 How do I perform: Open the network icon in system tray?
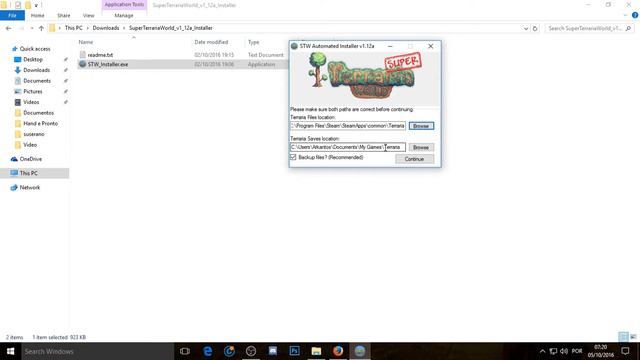[x=553, y=351]
